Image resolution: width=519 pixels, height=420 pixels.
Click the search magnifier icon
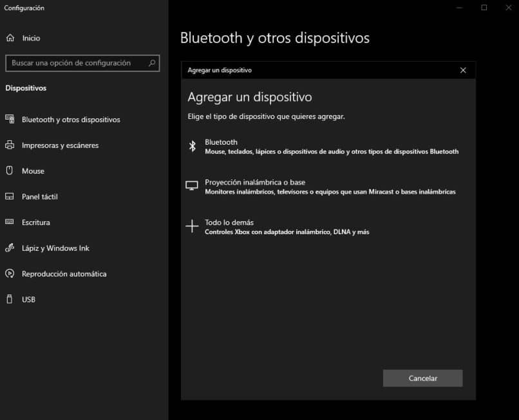pyautogui.click(x=151, y=63)
